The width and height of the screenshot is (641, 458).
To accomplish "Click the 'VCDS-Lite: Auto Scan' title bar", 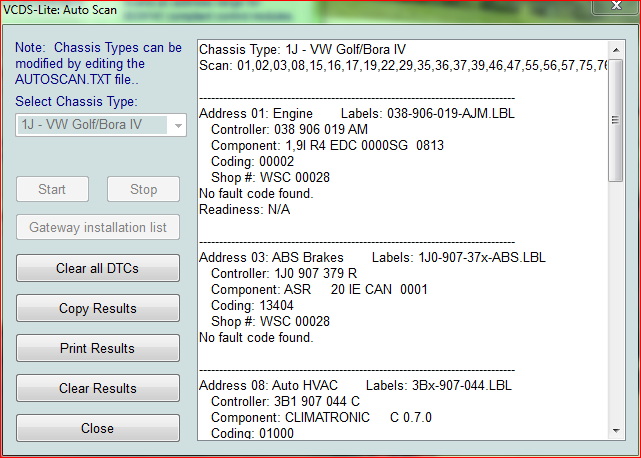I will [60, 9].
